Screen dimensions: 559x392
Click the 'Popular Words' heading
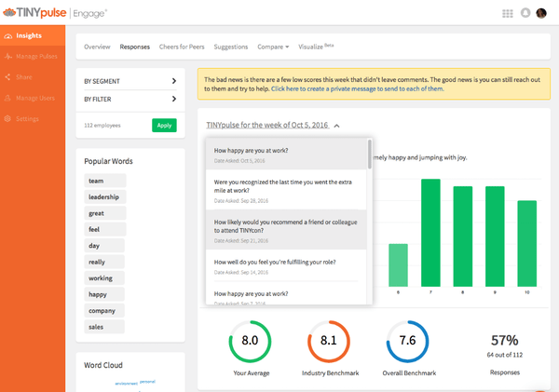click(x=108, y=161)
